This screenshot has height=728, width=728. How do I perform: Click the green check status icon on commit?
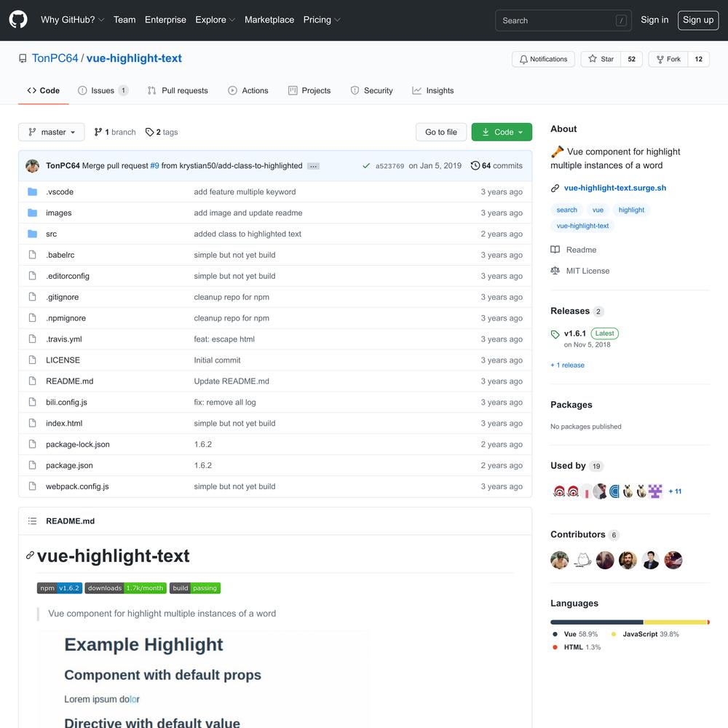point(366,166)
